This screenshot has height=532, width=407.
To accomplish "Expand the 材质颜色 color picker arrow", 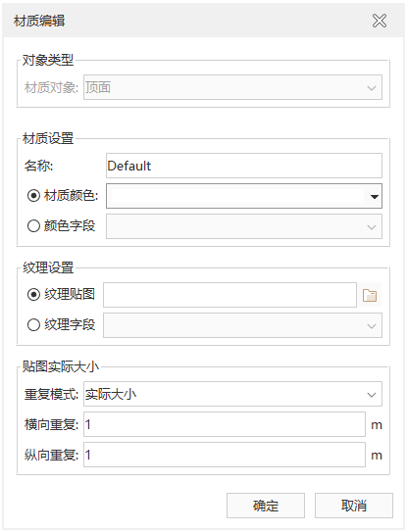I will pyautogui.click(x=374, y=197).
